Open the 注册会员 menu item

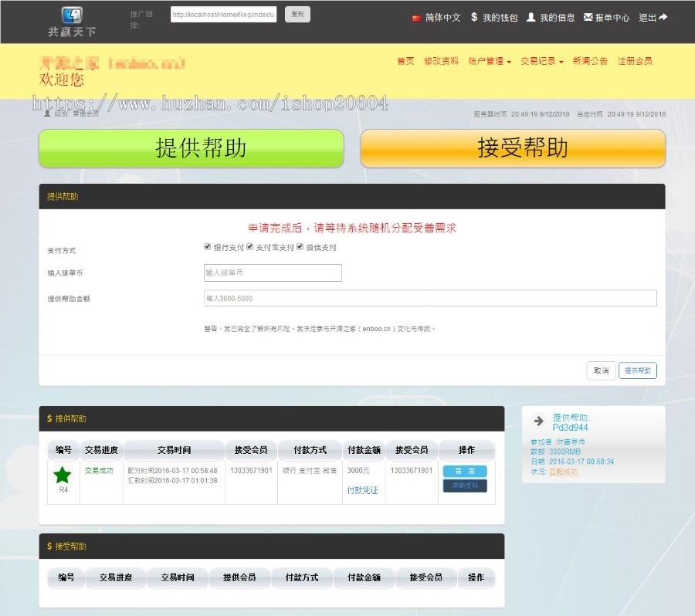click(635, 61)
